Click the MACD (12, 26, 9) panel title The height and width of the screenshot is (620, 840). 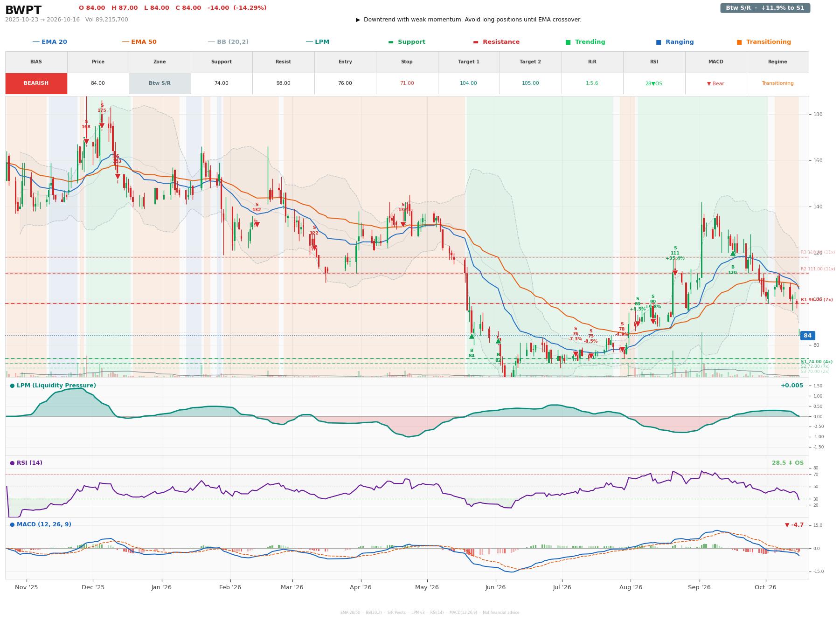click(41, 524)
